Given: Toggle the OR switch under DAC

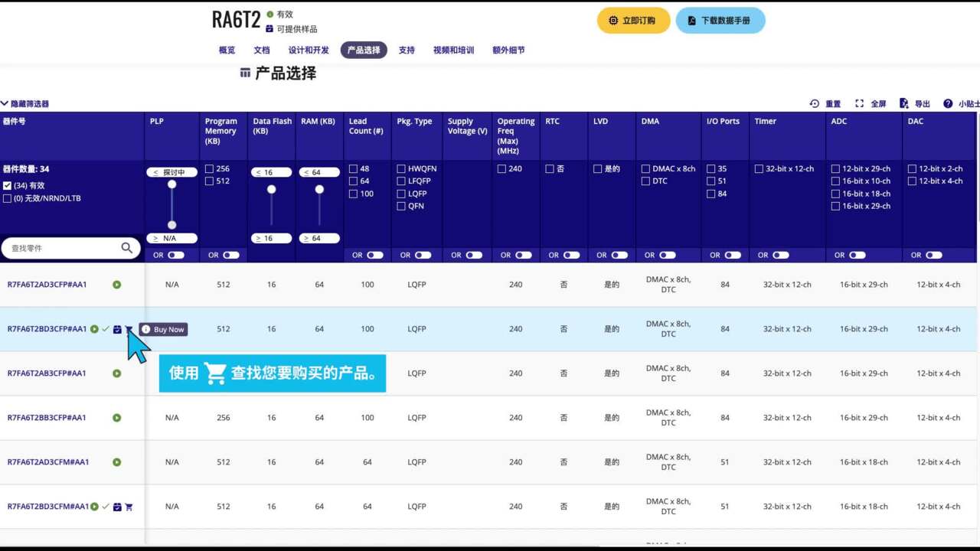Looking at the screenshot, I should [x=934, y=255].
